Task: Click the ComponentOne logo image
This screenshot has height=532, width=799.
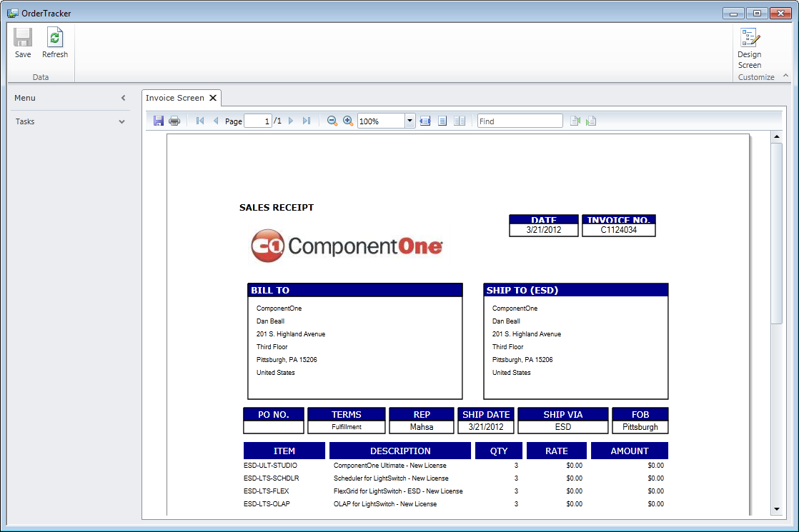Action: point(347,246)
